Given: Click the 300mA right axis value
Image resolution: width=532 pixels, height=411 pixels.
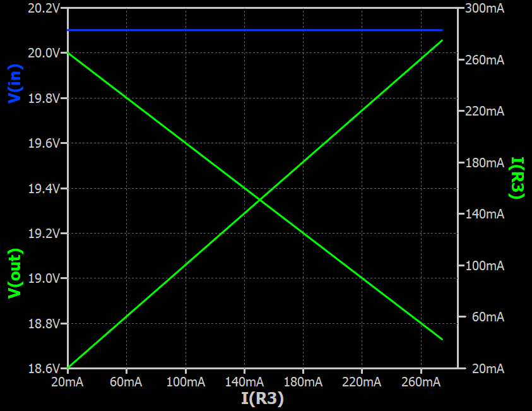Looking at the screenshot, I should coord(485,8).
